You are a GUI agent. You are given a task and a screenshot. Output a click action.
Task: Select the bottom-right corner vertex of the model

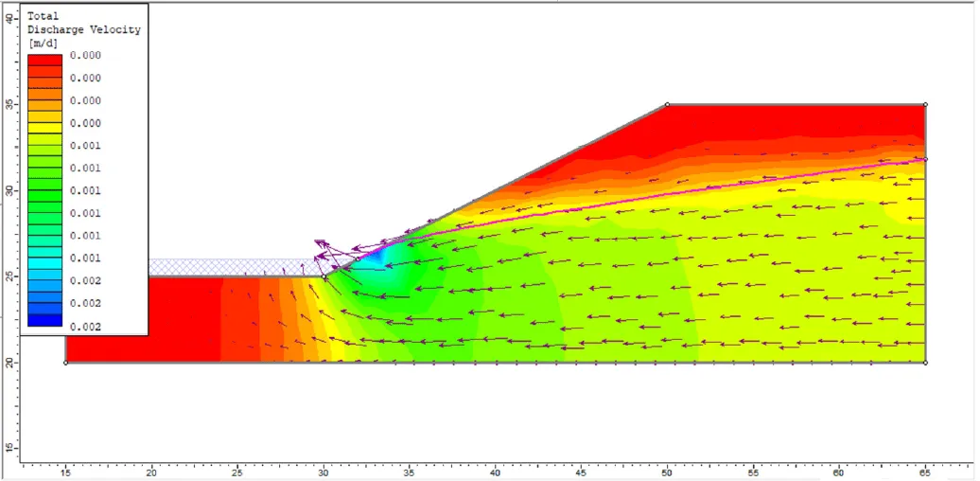(925, 363)
